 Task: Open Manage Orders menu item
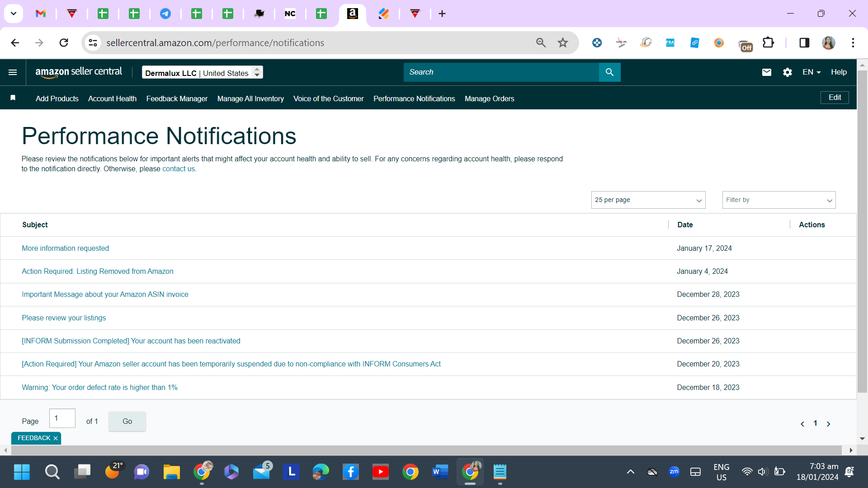click(x=489, y=99)
